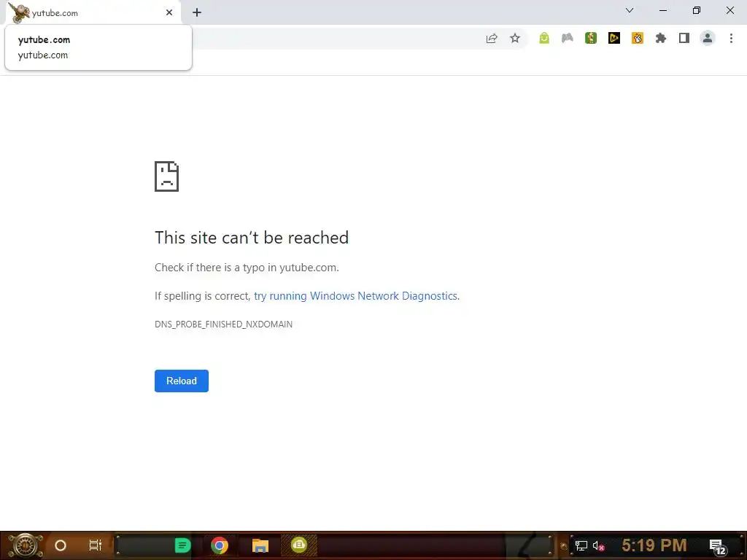Open the yellow-green round app on the taskbar
Screen dimensions: 747x560
click(x=298, y=544)
